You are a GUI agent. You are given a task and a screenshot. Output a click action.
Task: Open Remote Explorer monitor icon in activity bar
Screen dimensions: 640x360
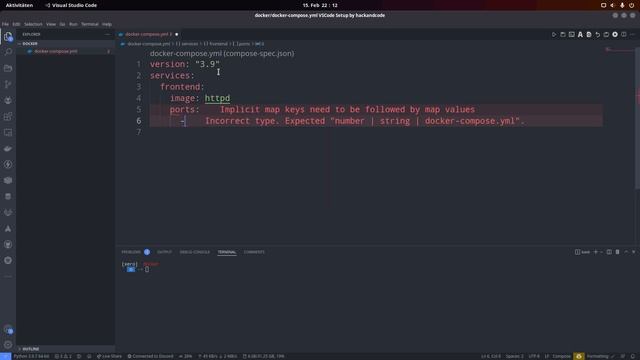tap(8, 132)
